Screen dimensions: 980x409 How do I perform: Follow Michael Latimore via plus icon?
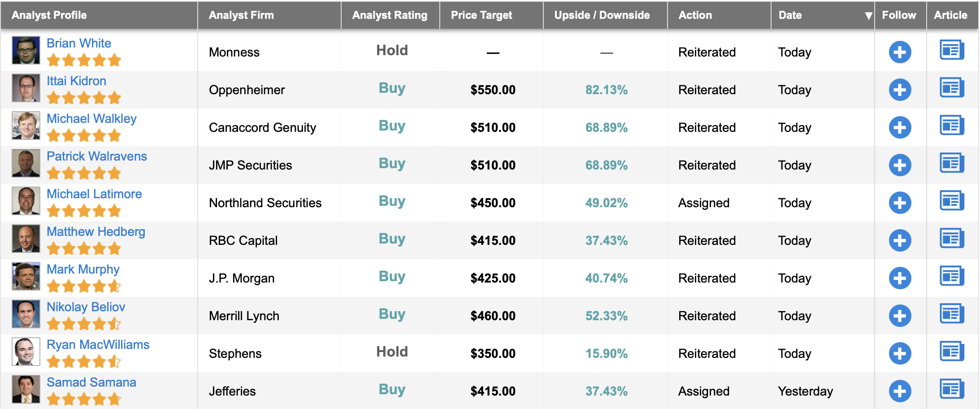pos(900,203)
